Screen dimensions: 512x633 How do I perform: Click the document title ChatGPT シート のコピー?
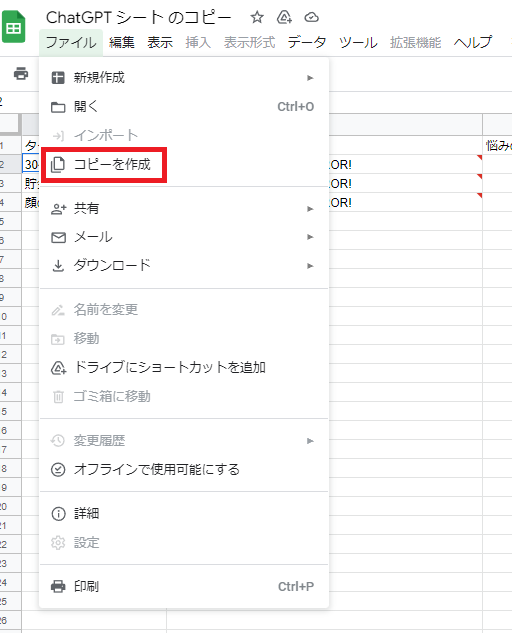click(x=138, y=18)
